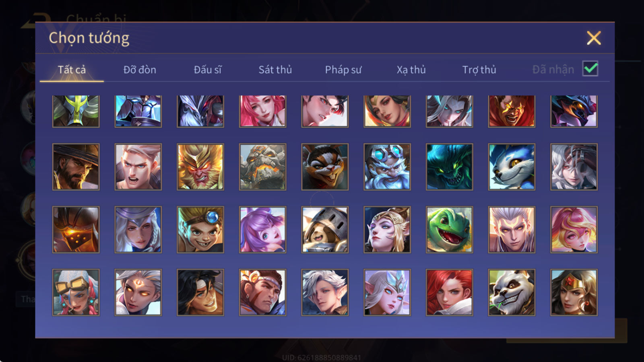Select the Wonder Woman hero portrait
644x362 pixels.
coord(574,292)
